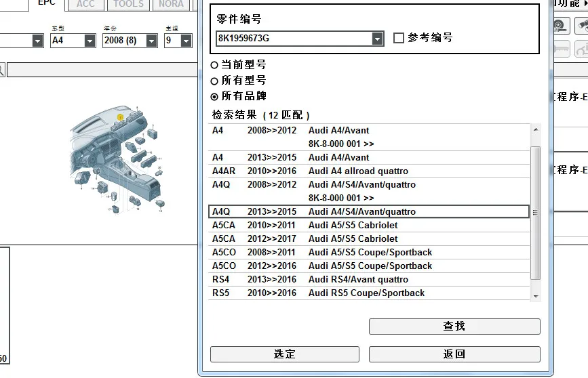Viewport: 588px width, 378px height.
Task: Open the TOOLS tab
Action: 128,5
